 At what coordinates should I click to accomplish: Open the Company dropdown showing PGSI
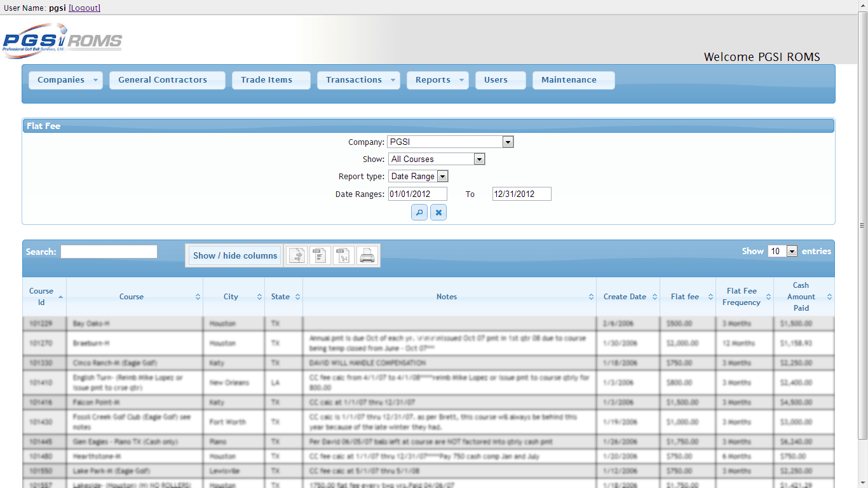451,142
